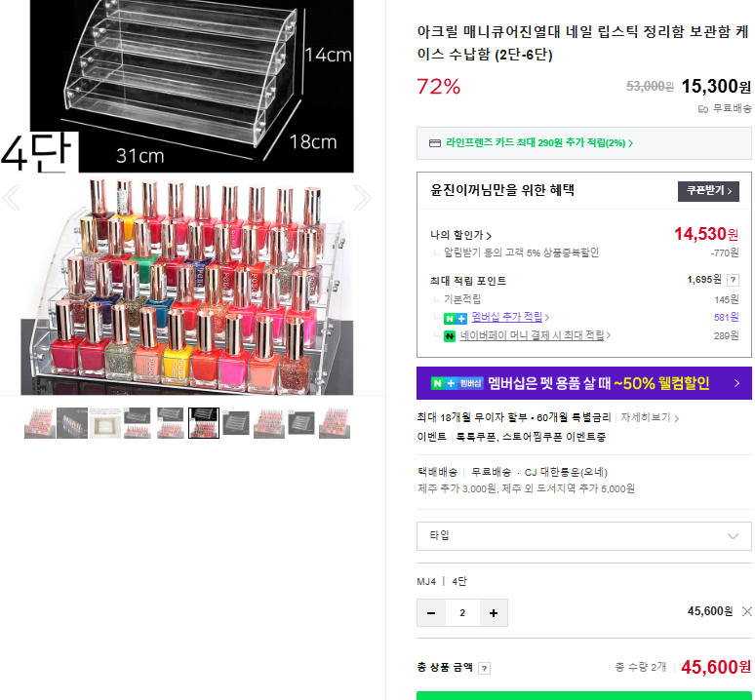Increase quantity with plus button

coord(494,613)
